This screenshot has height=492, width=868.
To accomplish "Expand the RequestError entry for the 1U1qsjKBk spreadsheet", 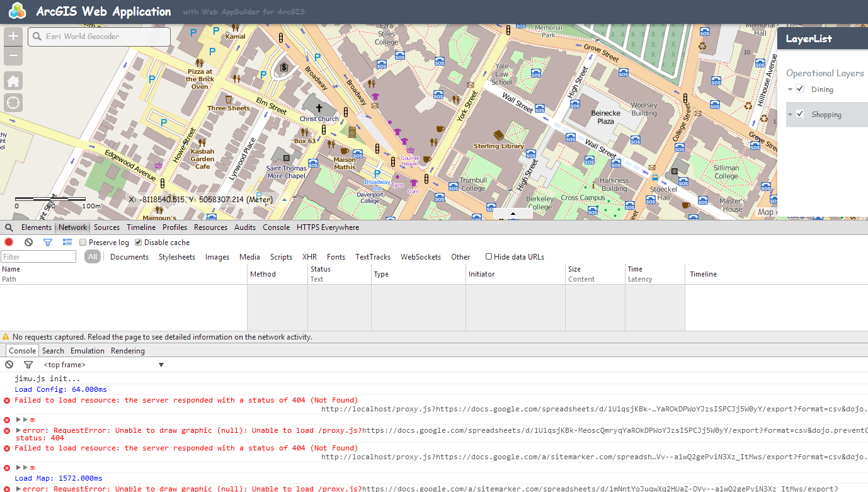I will point(18,431).
